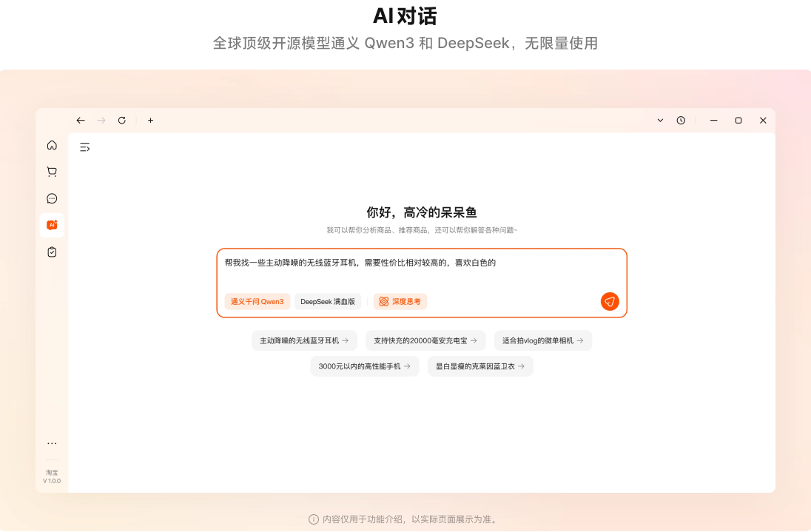This screenshot has height=532, width=811.
Task: Open the Home icon in sidebar
Action: 52,145
